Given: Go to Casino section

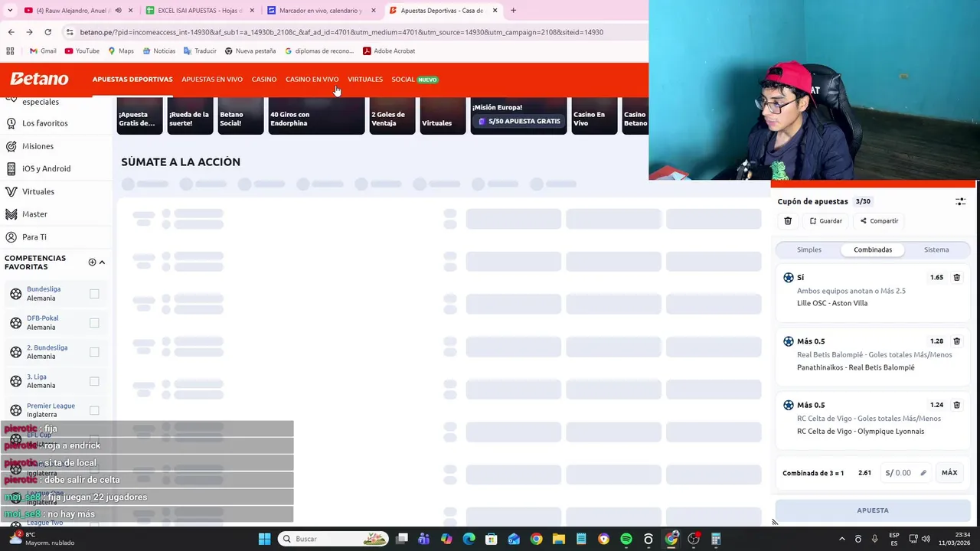Looking at the screenshot, I should (x=264, y=80).
